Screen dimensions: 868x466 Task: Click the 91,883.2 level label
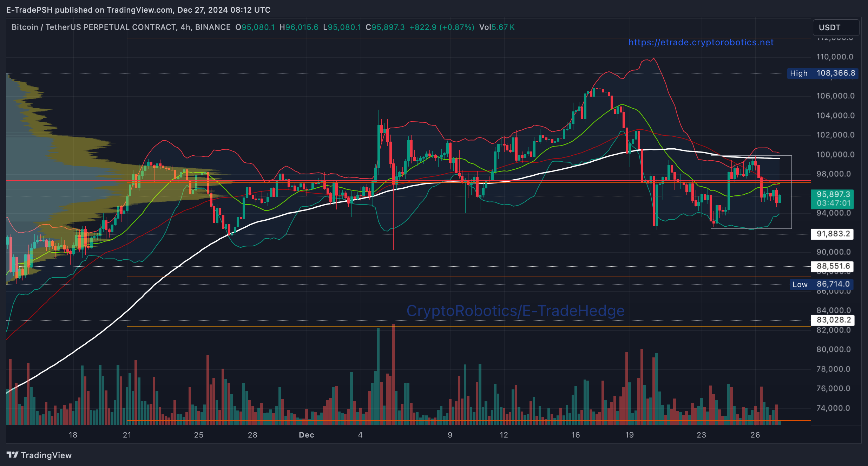point(832,234)
